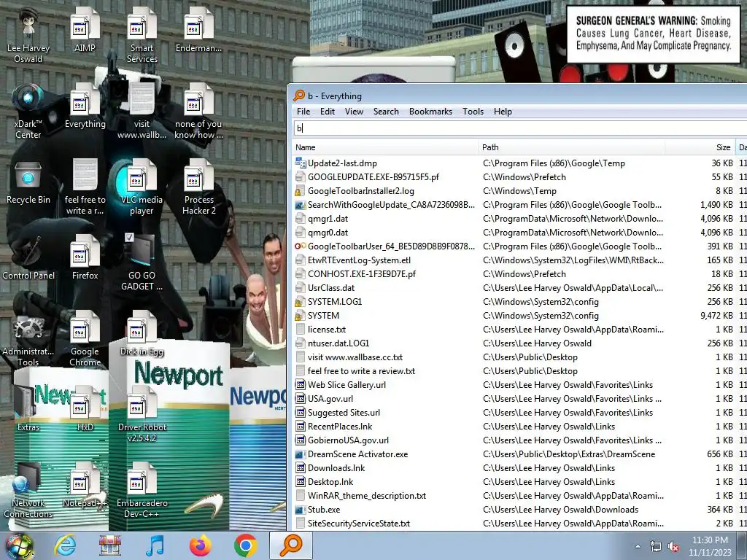Open Embarcadero Dev-C++ shortcut
This screenshot has height=560, width=747.
[x=142, y=491]
